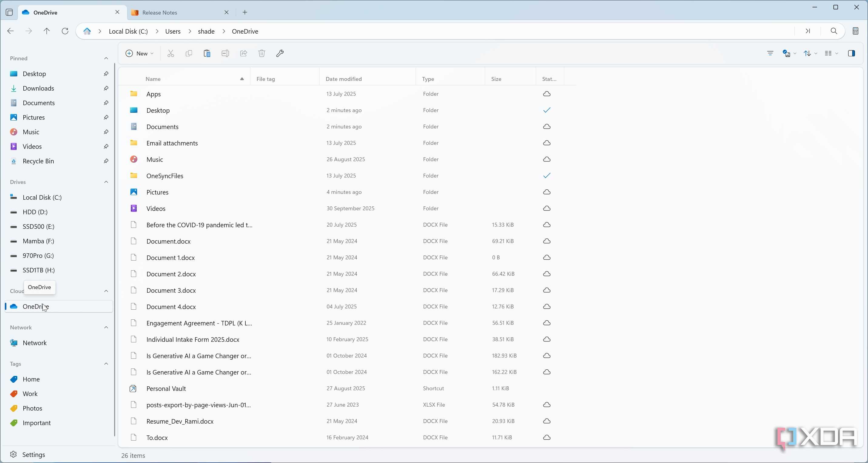This screenshot has height=463, width=868.
Task: Click the Cut scissors icon in toolbar
Action: pos(171,53)
